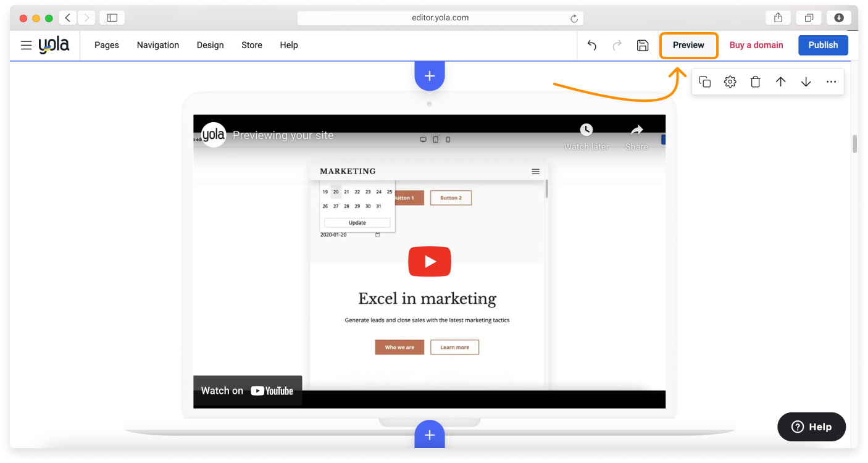Follow the Buy a domain link
This screenshot has width=868, height=463.
(756, 44)
